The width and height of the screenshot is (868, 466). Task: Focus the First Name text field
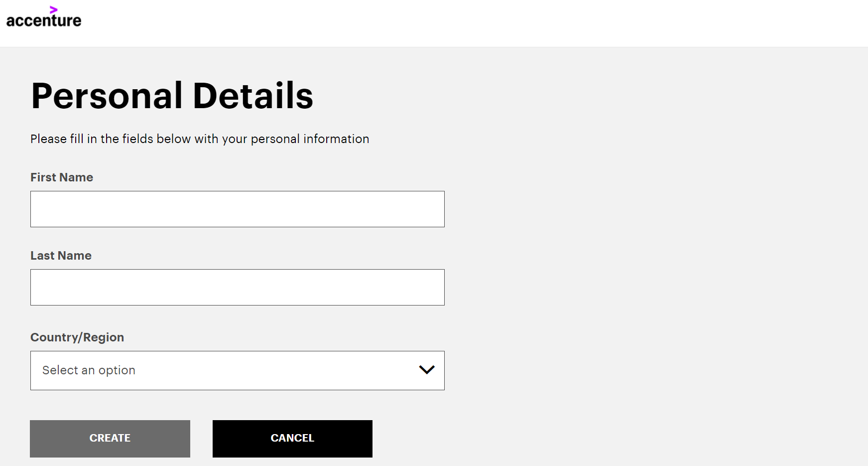pyautogui.click(x=238, y=209)
